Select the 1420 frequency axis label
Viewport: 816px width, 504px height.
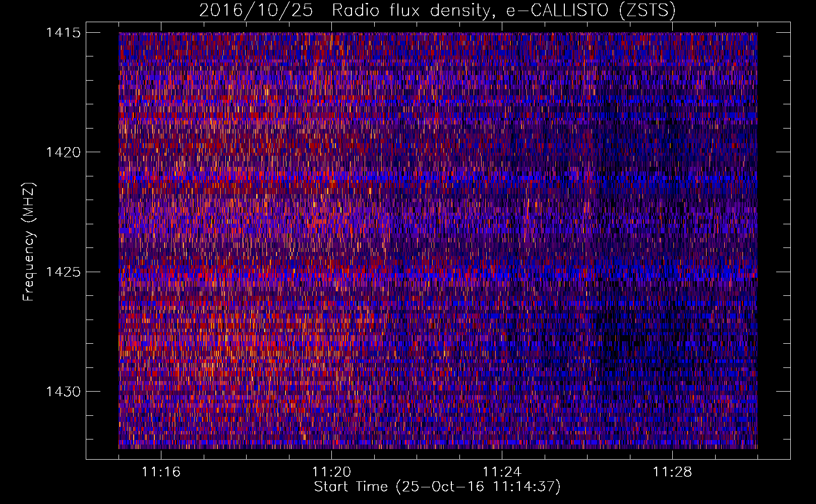pos(64,152)
